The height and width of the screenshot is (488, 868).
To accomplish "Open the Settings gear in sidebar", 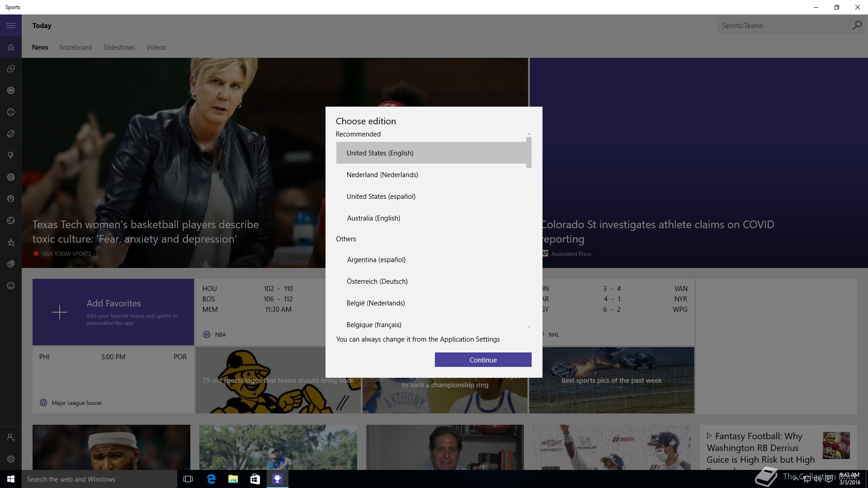I will 11,459.
